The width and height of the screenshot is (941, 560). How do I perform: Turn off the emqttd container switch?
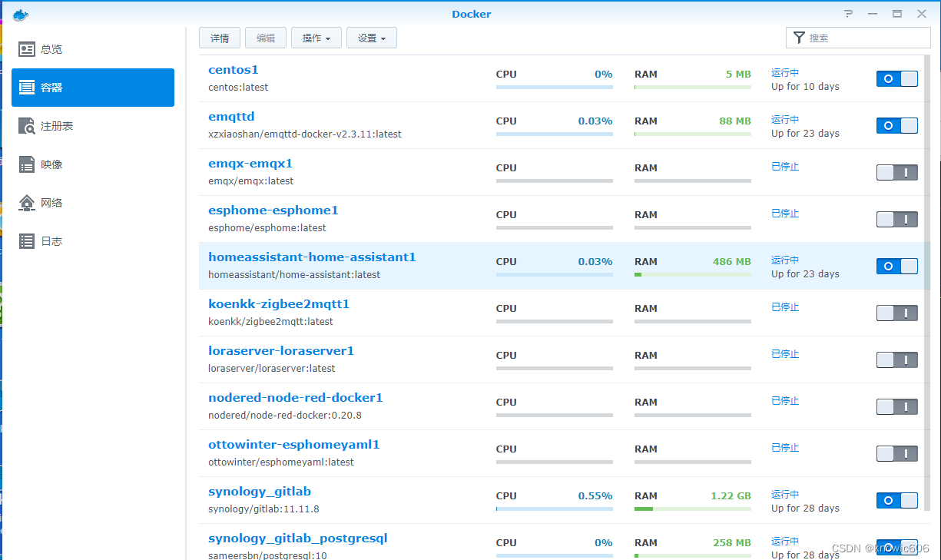tap(897, 125)
